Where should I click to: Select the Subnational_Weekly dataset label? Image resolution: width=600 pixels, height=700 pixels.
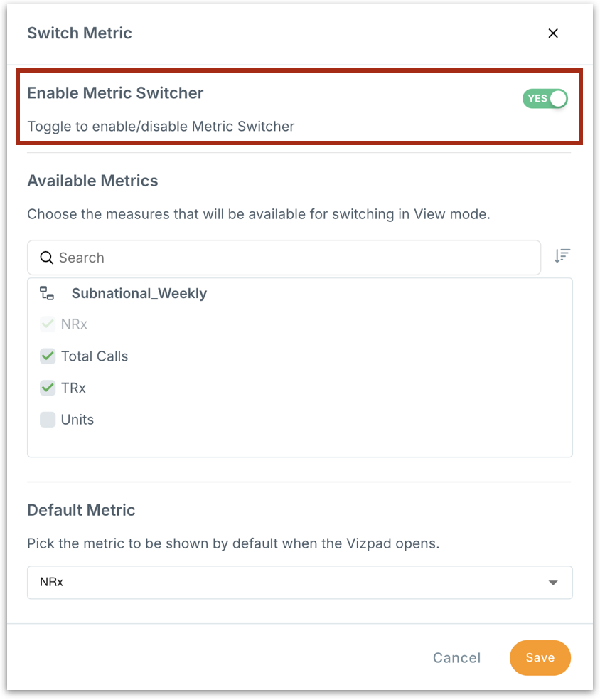139,293
